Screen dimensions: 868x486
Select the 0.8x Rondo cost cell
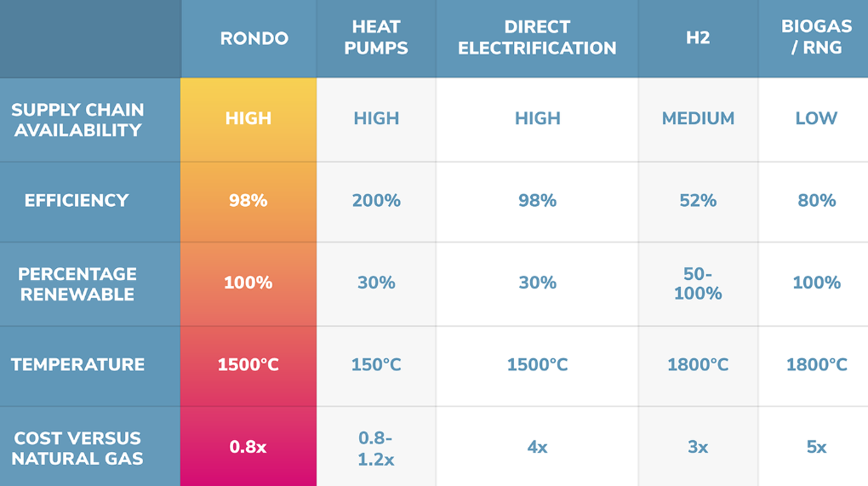[x=248, y=447]
